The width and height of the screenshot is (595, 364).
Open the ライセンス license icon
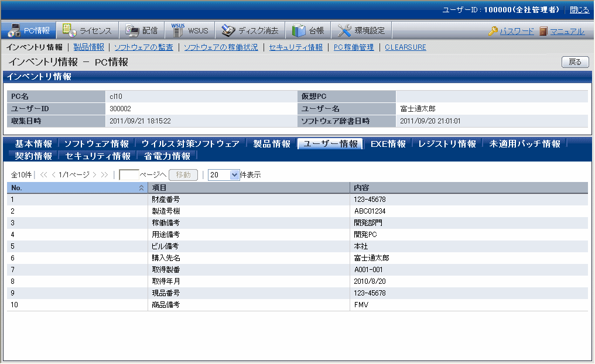tap(69, 30)
